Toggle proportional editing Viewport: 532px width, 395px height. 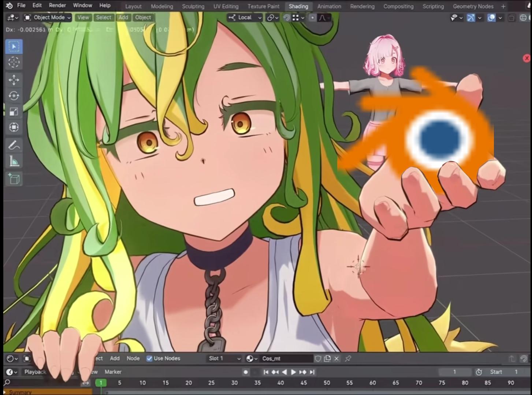pos(312,18)
